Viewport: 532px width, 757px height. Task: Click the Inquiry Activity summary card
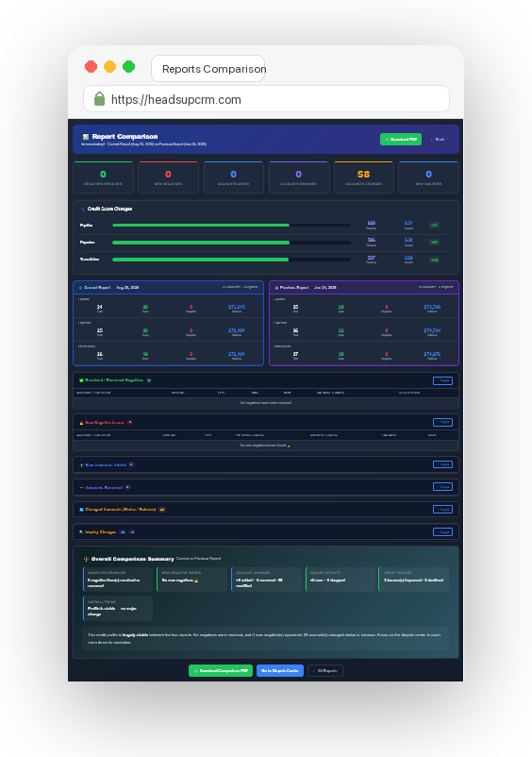pyautogui.click(x=341, y=580)
